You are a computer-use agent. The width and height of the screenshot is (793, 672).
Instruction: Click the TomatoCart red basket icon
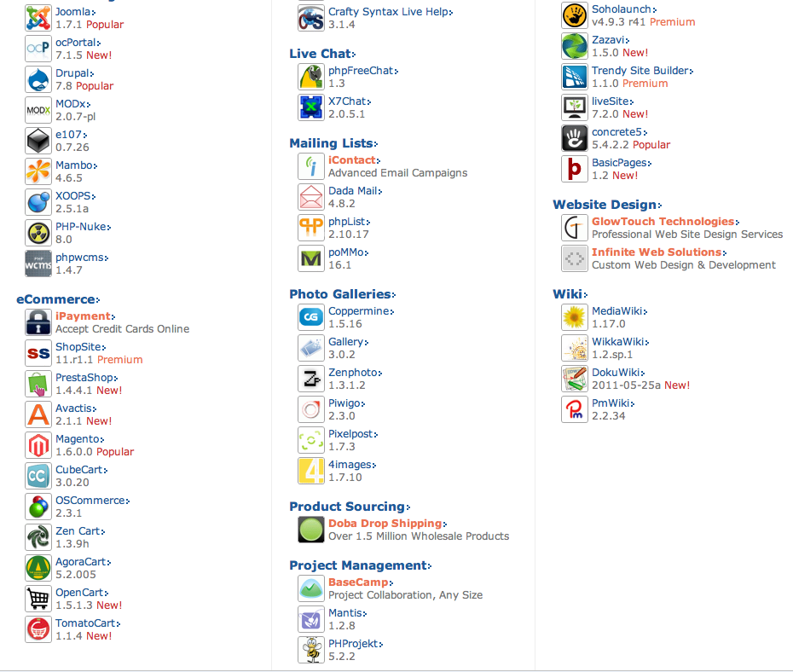click(x=38, y=629)
